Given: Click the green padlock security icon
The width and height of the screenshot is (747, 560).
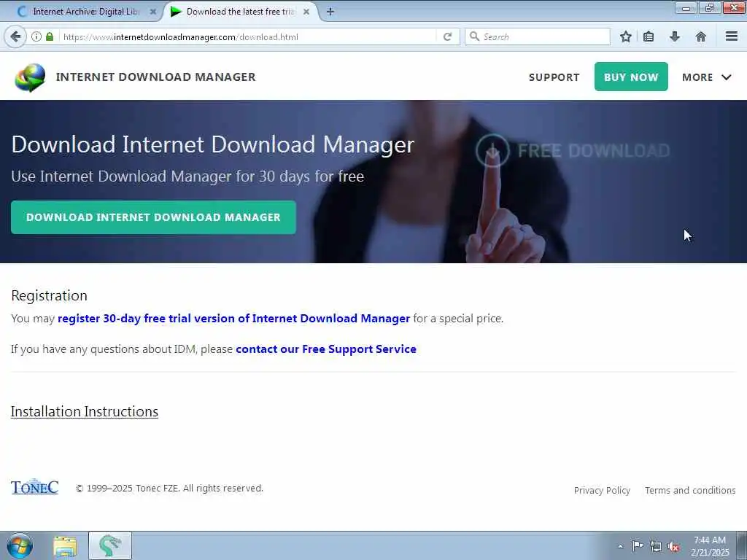Looking at the screenshot, I should [50, 36].
